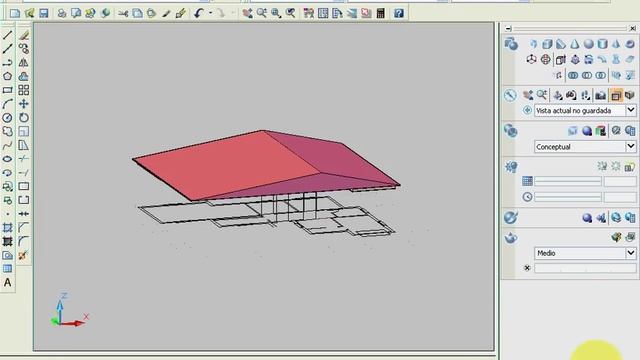
Task: Select the Table tool
Action: [x=7, y=269]
